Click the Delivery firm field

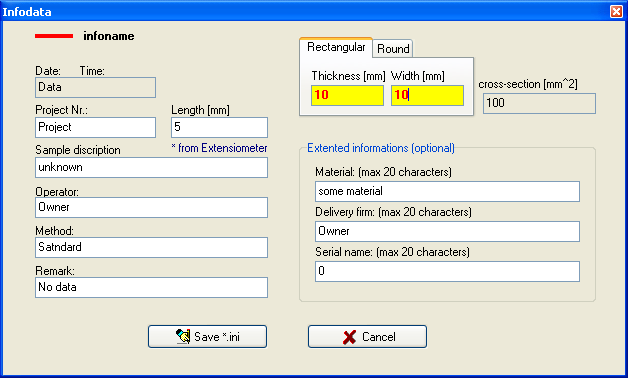coord(447,231)
